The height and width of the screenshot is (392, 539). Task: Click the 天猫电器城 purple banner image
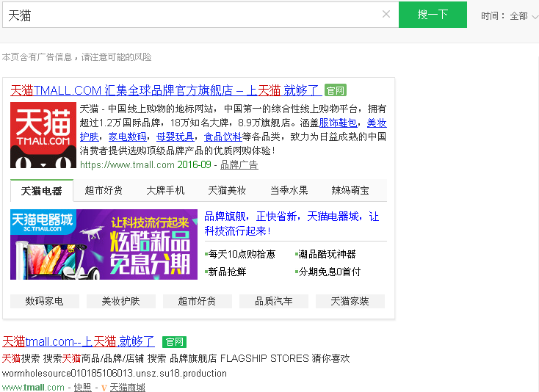[x=104, y=244]
